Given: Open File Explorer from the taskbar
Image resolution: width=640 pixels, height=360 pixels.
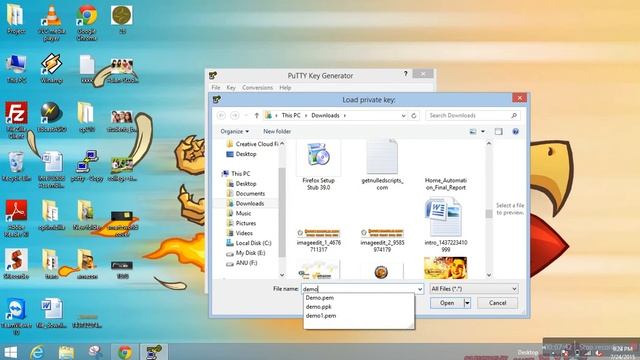Looking at the screenshot, I should (x=66, y=352).
